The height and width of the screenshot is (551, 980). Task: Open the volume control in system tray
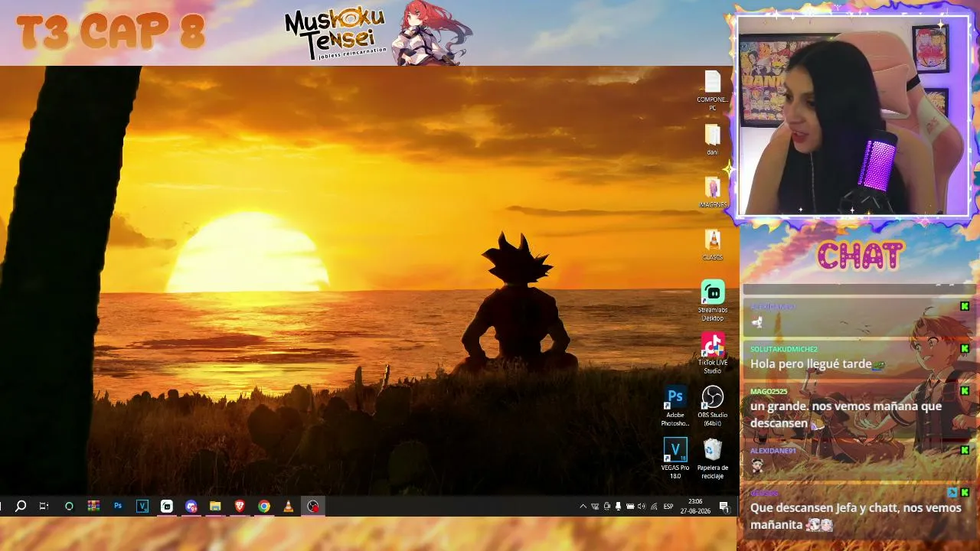tap(642, 506)
